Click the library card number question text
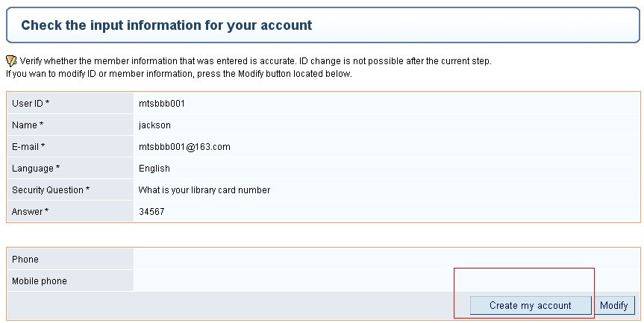The width and height of the screenshot is (644, 323). pos(204,190)
